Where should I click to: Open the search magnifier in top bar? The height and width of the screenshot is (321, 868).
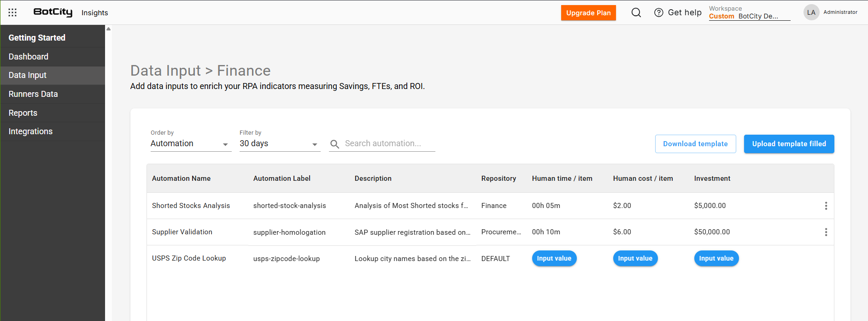point(636,12)
